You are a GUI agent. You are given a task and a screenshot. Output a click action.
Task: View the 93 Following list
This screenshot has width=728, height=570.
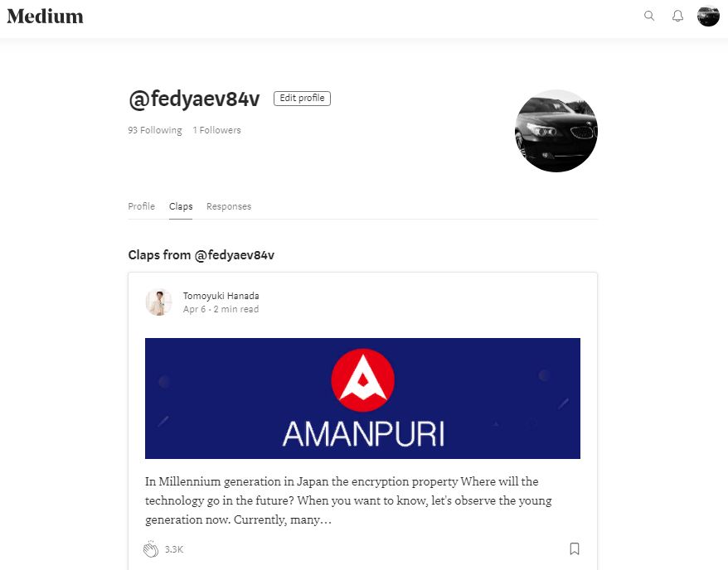(x=155, y=130)
